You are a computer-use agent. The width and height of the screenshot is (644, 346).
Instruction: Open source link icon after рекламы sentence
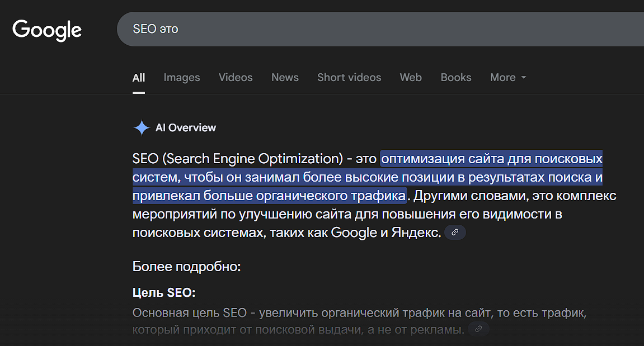click(478, 329)
